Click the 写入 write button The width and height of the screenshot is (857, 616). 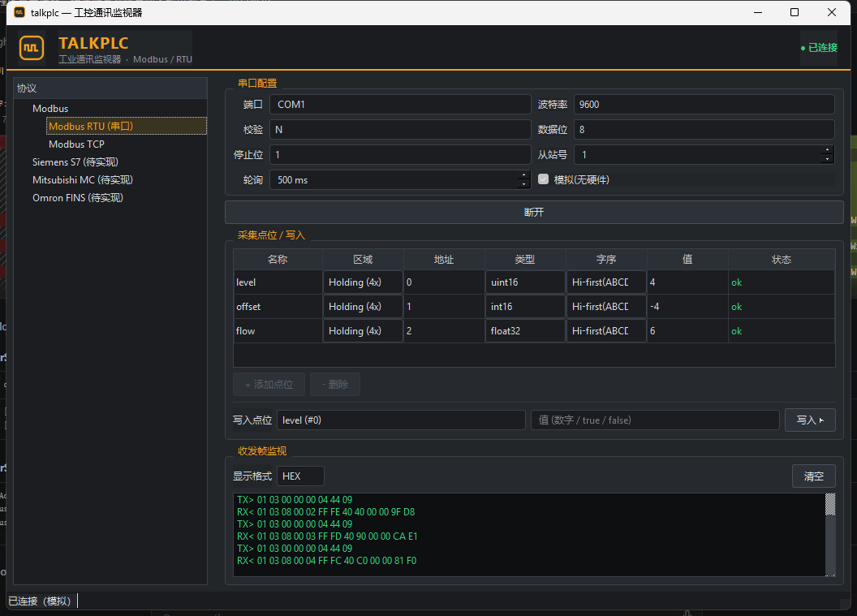(810, 420)
